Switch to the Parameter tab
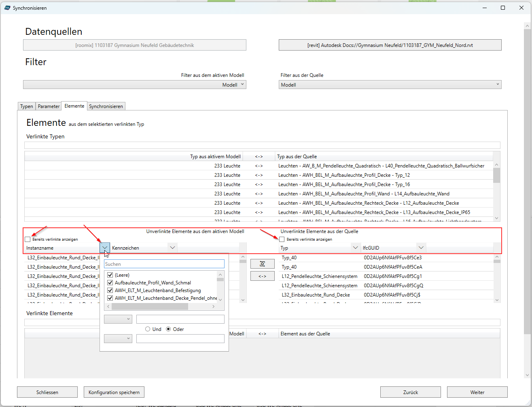 point(49,106)
